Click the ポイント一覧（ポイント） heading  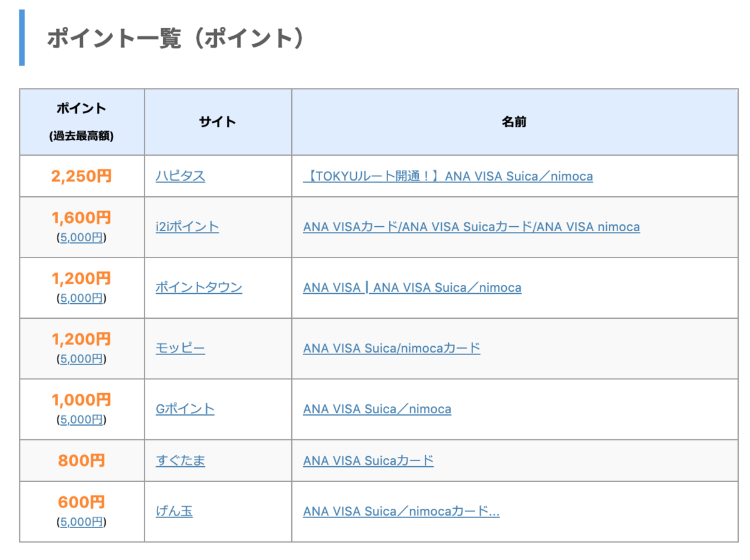176,39
